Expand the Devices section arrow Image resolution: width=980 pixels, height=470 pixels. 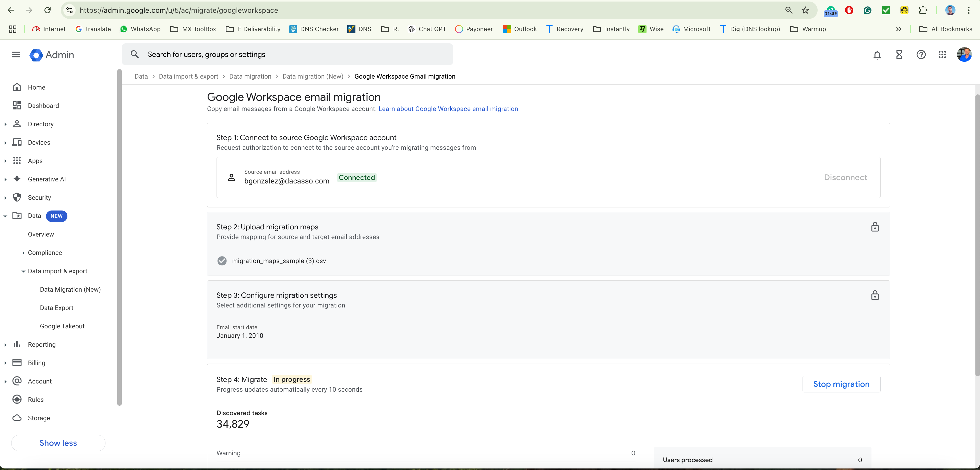[x=5, y=143]
